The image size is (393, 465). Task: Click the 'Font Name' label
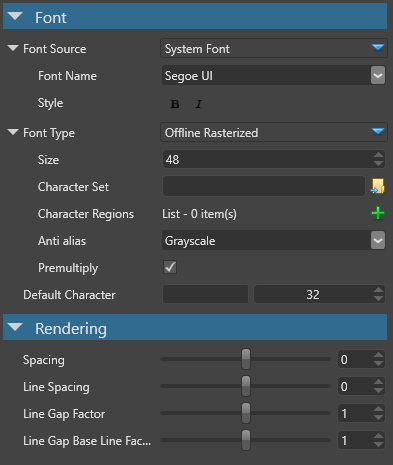coord(67,76)
